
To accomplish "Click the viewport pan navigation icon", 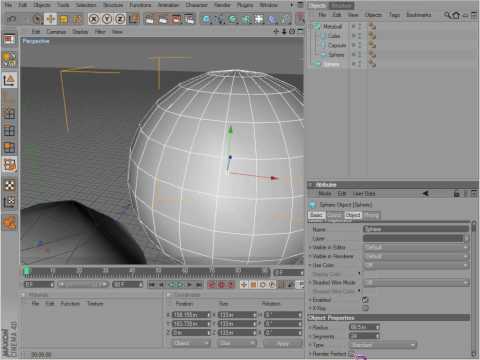I will tap(276, 31).
